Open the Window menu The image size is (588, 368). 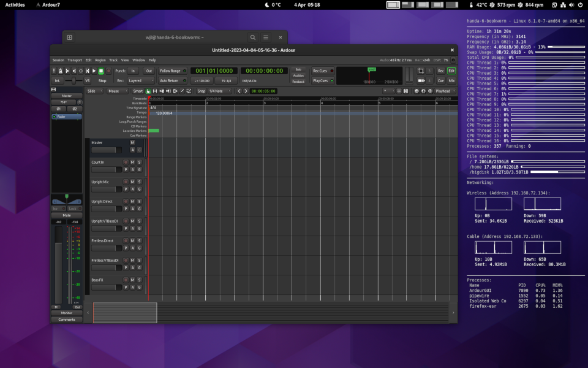point(138,60)
